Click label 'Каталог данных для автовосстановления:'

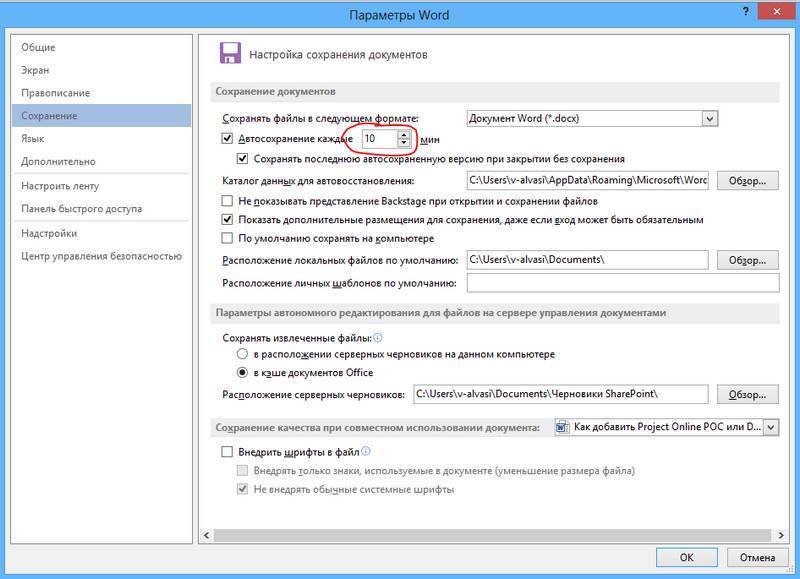click(318, 181)
